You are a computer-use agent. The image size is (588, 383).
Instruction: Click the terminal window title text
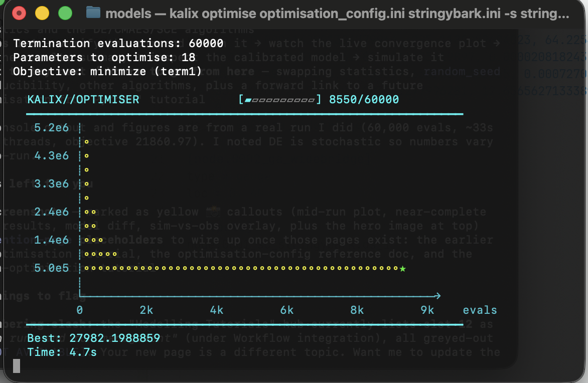337,14
